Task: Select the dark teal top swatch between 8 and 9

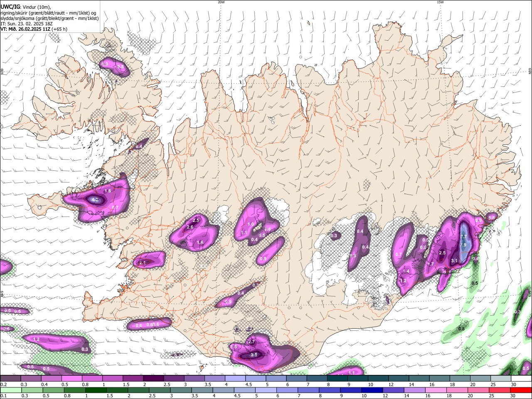Action: click(x=338, y=379)
